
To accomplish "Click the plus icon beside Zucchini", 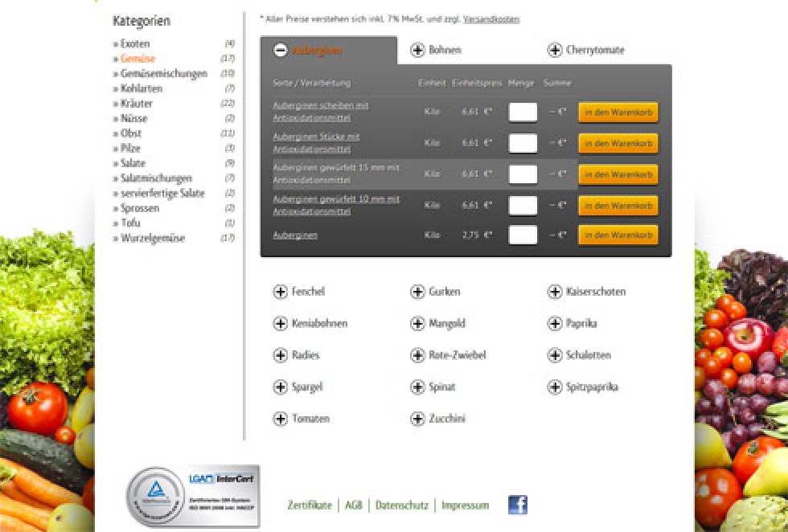I will click(x=417, y=419).
